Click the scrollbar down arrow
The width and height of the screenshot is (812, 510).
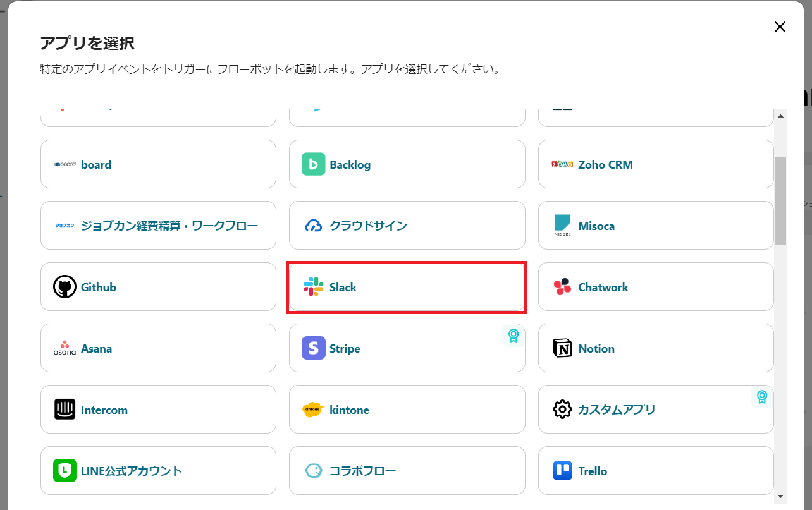tap(780, 496)
